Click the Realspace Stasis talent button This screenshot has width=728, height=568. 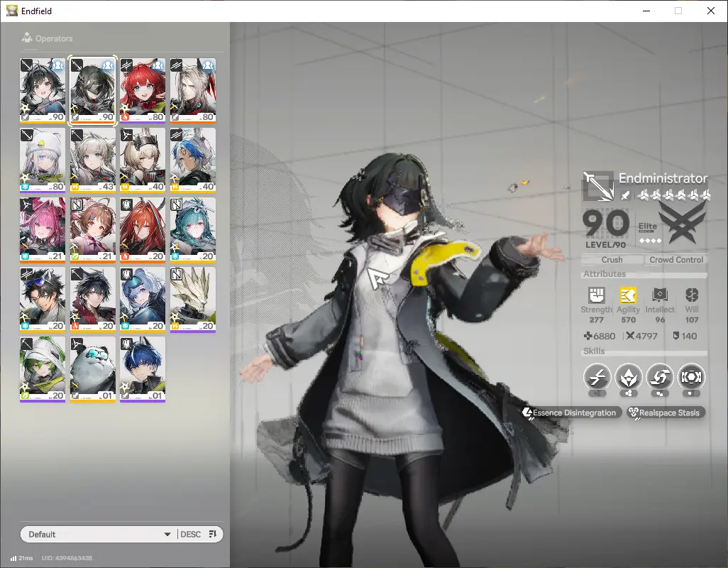666,413
